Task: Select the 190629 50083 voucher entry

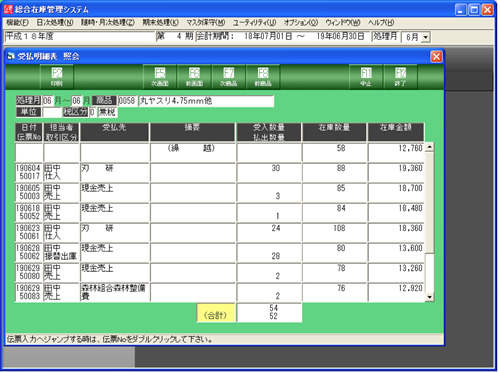Action: [29, 292]
